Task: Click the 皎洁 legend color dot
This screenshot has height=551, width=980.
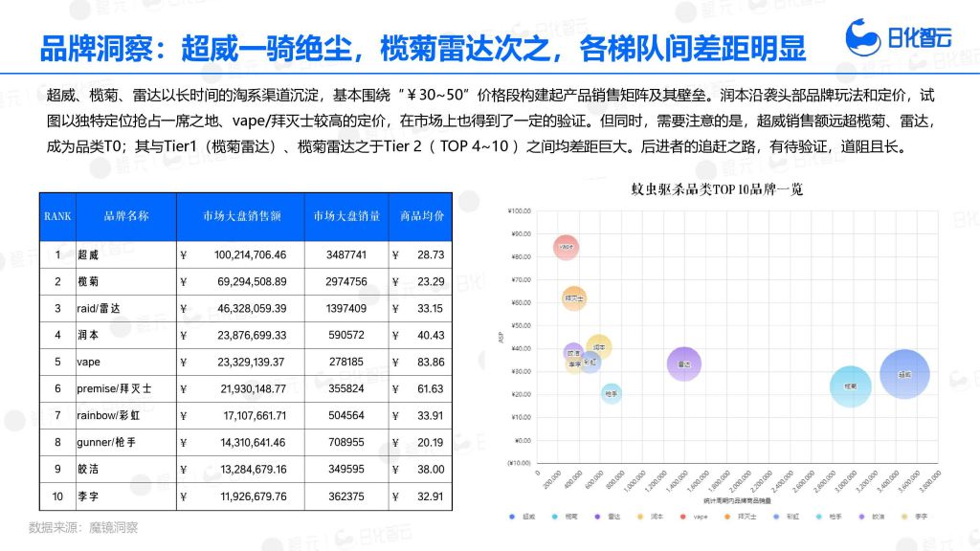Action: pos(862,517)
